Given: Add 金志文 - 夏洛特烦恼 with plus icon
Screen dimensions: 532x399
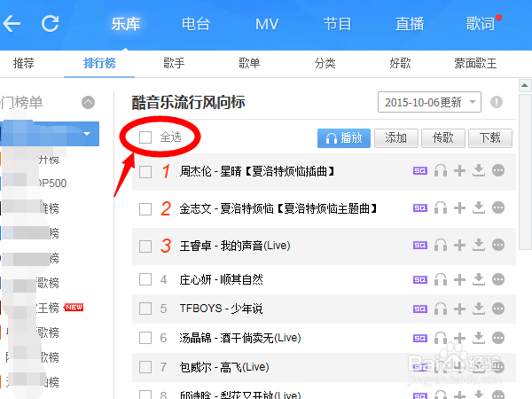Looking at the screenshot, I should (x=459, y=207).
